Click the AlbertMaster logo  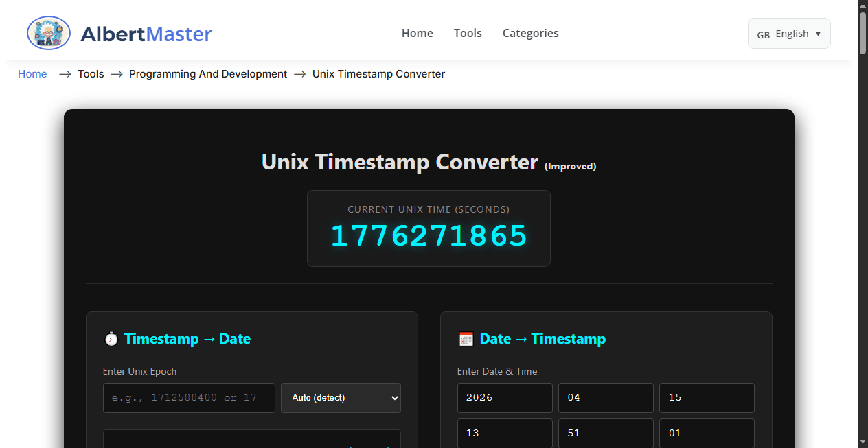pos(119,32)
